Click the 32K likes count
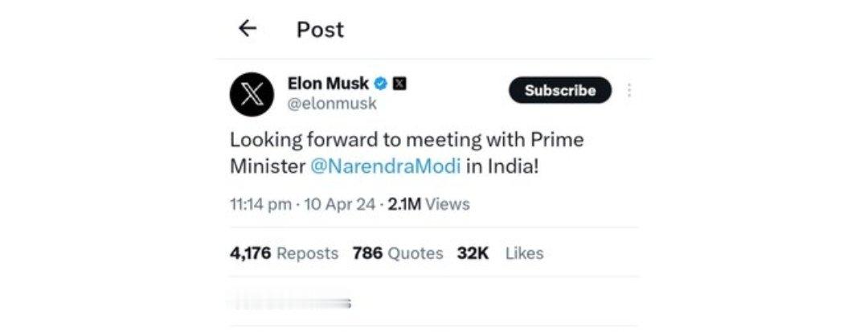Viewport: 868px width, 332px height. pos(473,253)
